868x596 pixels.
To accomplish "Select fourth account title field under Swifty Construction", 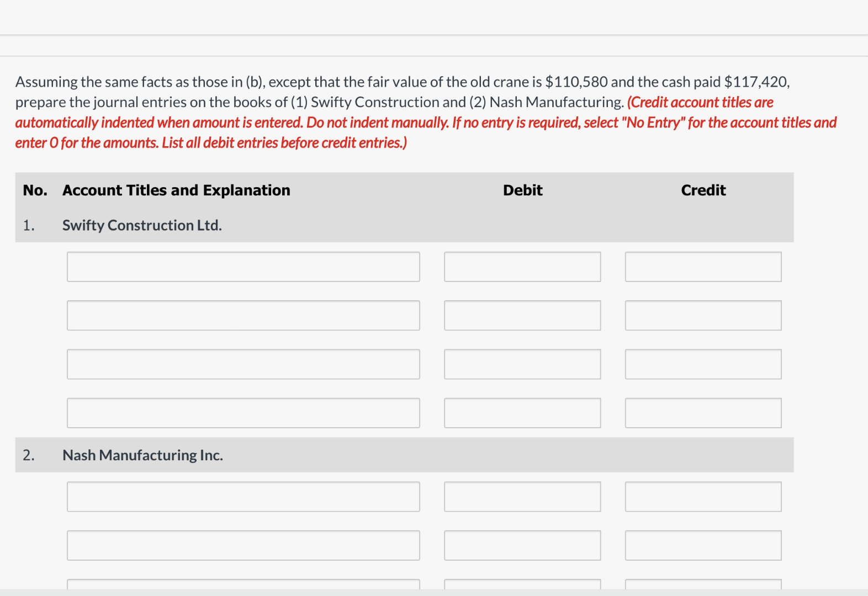I will 244,413.
